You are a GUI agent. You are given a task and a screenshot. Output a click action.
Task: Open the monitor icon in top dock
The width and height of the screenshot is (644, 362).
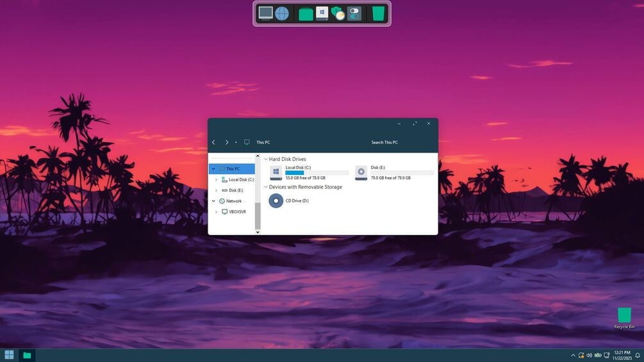pos(265,13)
